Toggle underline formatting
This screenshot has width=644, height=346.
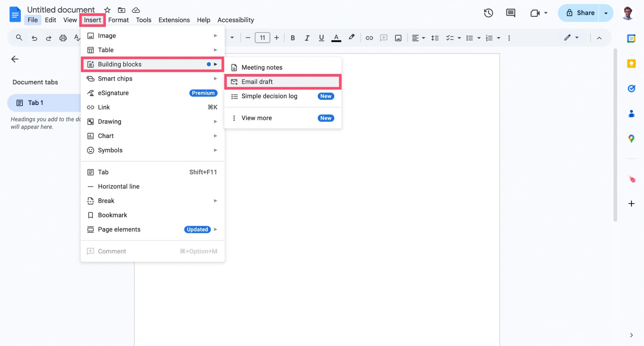pos(321,37)
